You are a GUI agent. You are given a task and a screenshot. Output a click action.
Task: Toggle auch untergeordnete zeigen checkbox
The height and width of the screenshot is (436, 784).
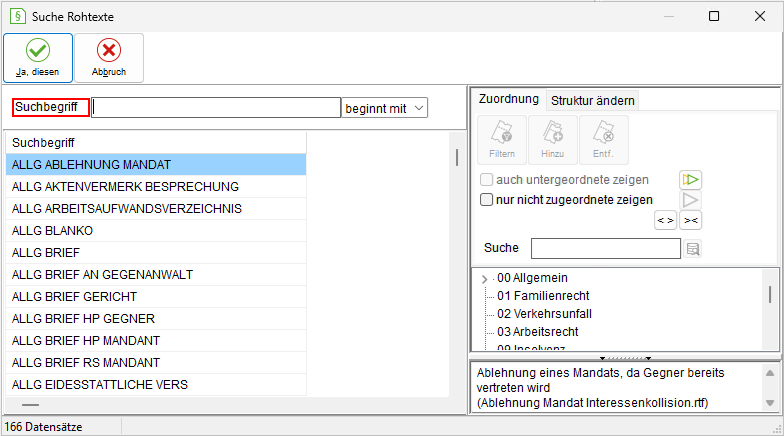point(486,180)
